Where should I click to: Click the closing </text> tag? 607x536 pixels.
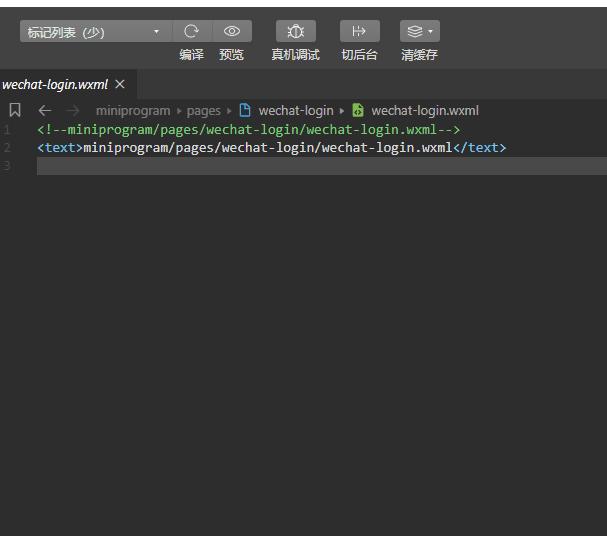pos(480,147)
